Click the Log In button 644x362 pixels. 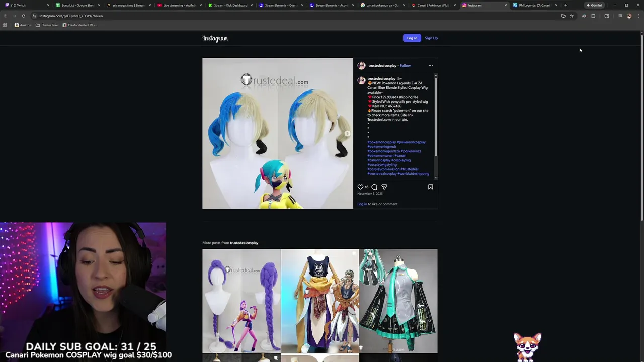pos(412,38)
